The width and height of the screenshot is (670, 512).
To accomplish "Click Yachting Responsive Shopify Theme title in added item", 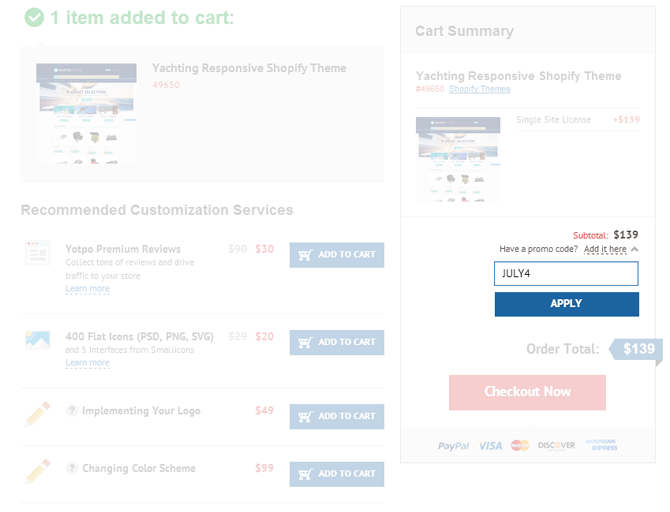I will click(249, 68).
